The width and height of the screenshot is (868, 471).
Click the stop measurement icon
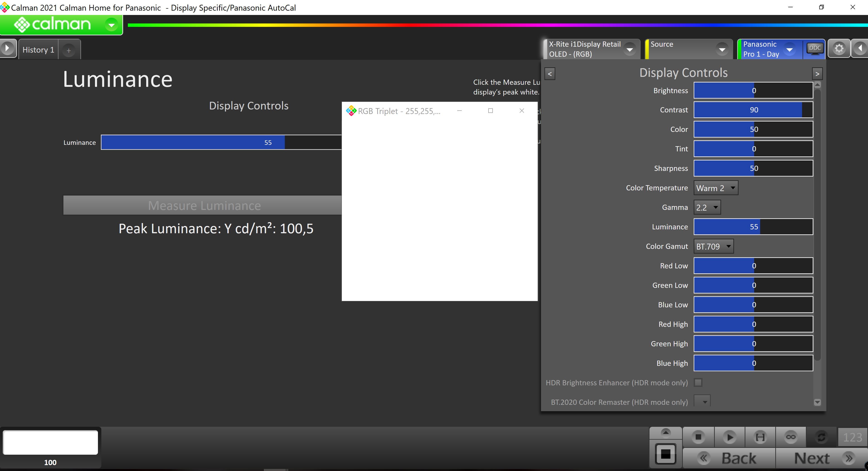tap(698, 437)
